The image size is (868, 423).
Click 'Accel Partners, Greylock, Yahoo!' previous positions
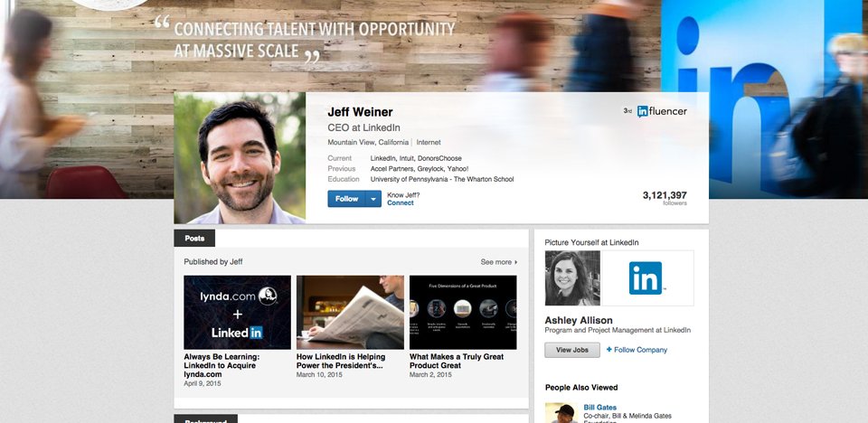(x=420, y=169)
